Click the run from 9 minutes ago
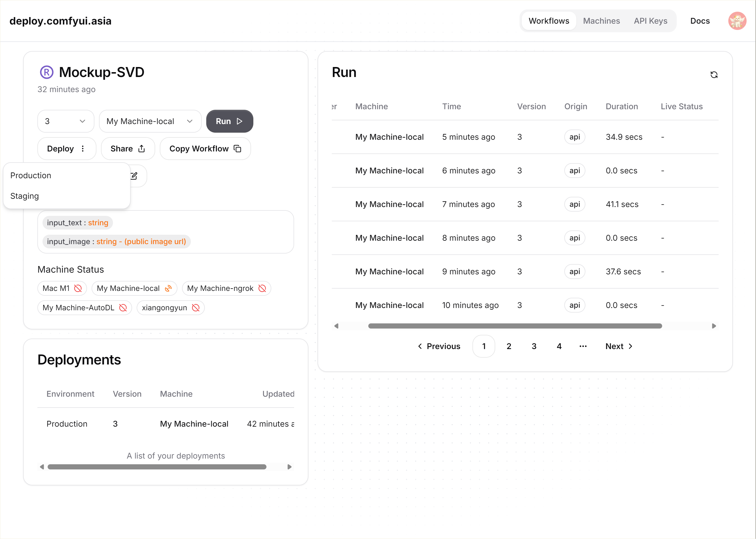This screenshot has width=756, height=539. tap(525, 271)
